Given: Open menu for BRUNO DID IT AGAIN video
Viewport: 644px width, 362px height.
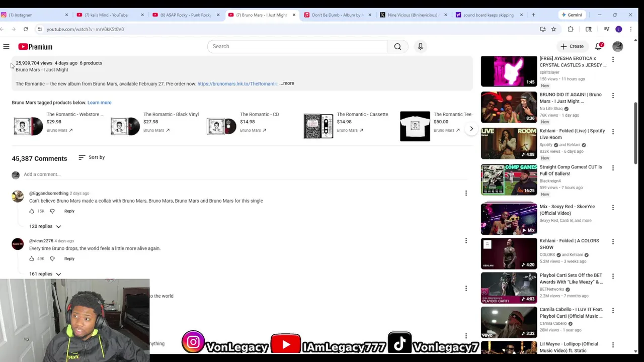Looking at the screenshot, I should 613,96.
